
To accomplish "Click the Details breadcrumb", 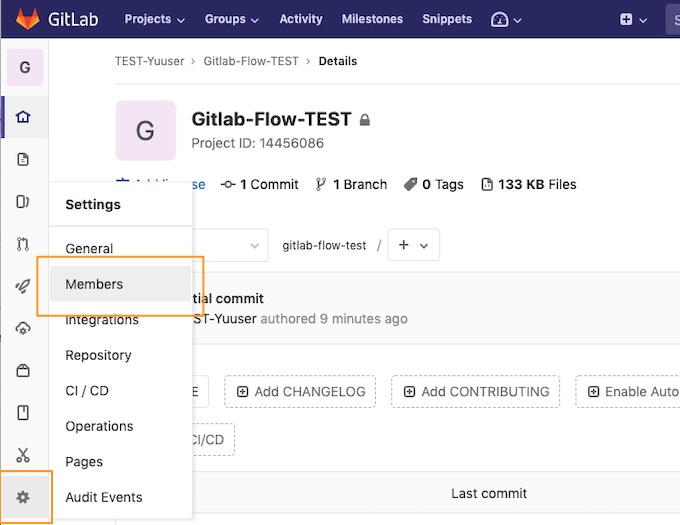I will point(338,61).
